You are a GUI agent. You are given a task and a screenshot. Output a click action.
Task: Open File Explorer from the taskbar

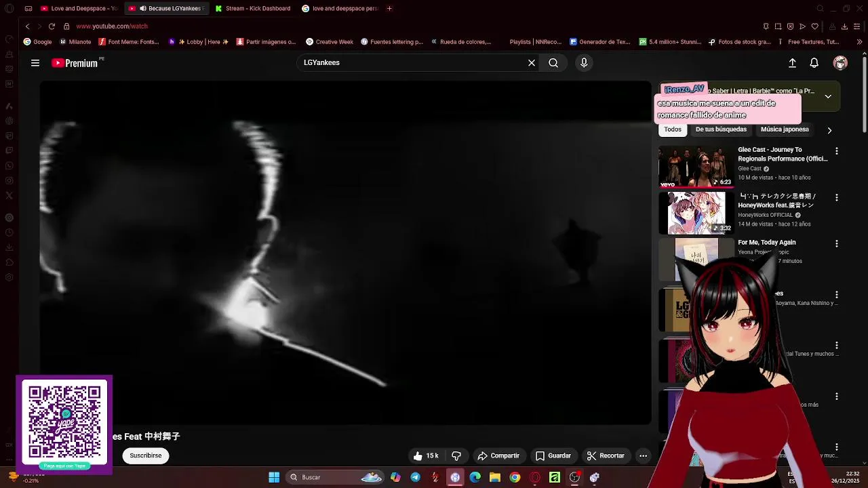click(x=495, y=477)
